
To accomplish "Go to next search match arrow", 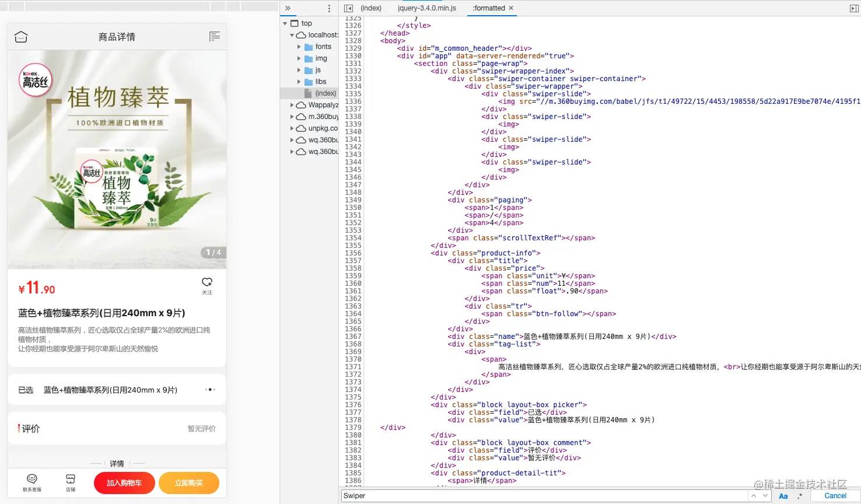I will coord(765,496).
